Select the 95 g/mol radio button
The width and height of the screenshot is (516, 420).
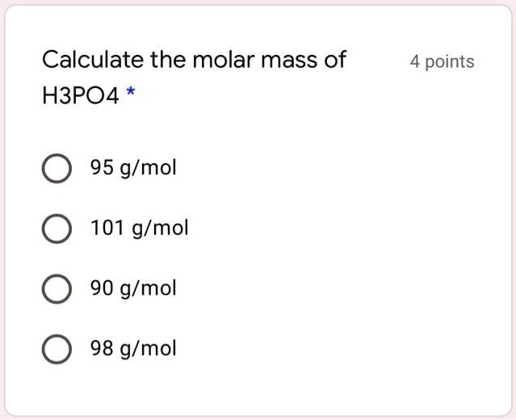click(55, 170)
